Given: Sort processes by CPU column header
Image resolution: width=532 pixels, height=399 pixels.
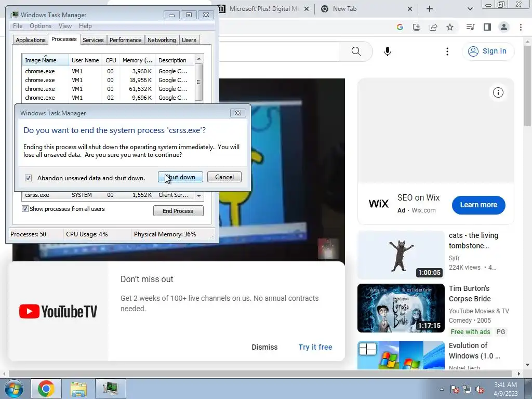Looking at the screenshot, I should point(111,60).
